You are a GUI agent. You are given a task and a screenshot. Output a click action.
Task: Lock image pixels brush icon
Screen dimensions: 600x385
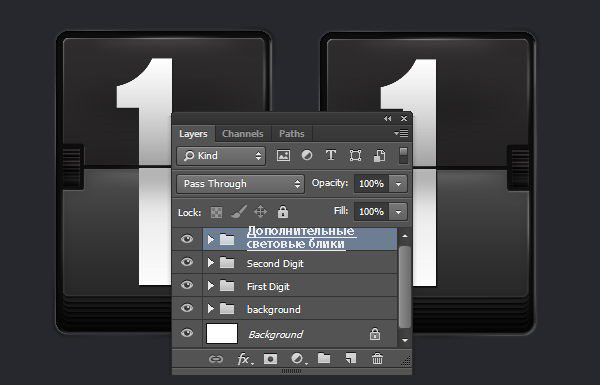click(x=239, y=212)
